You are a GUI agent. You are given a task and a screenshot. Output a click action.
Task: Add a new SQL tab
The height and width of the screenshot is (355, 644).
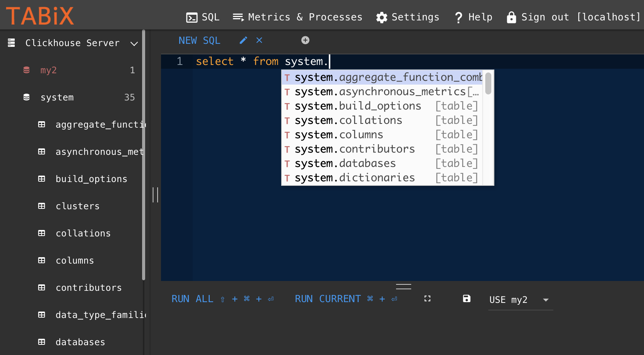(x=305, y=40)
